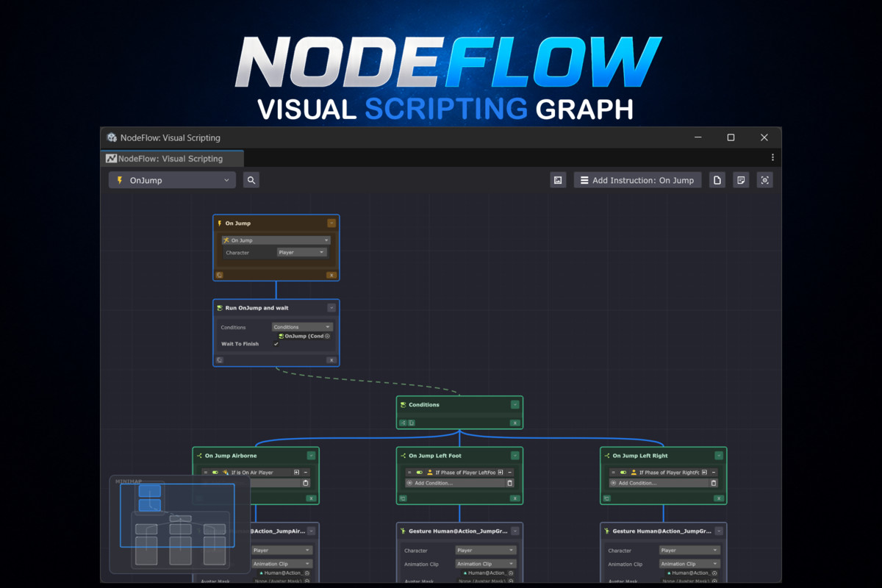Image resolution: width=882 pixels, height=588 pixels.
Task: Collapse the Run OnJump and wait node
Action: (331, 308)
